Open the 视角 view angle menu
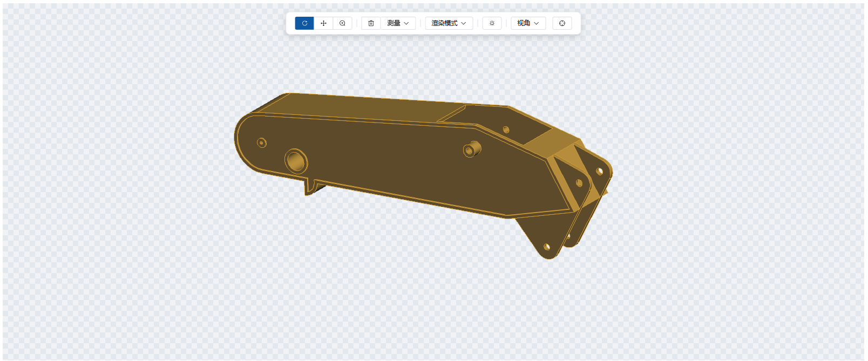This screenshot has height=361, width=868. (x=528, y=23)
